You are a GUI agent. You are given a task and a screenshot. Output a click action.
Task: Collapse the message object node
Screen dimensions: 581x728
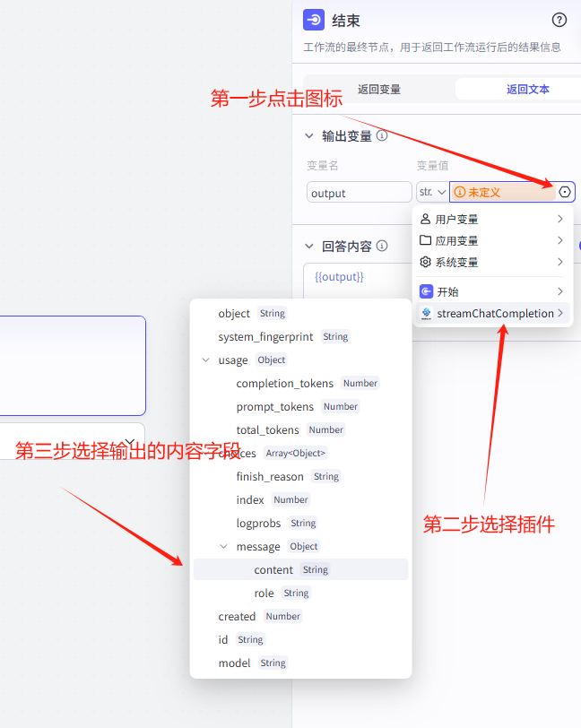223,547
